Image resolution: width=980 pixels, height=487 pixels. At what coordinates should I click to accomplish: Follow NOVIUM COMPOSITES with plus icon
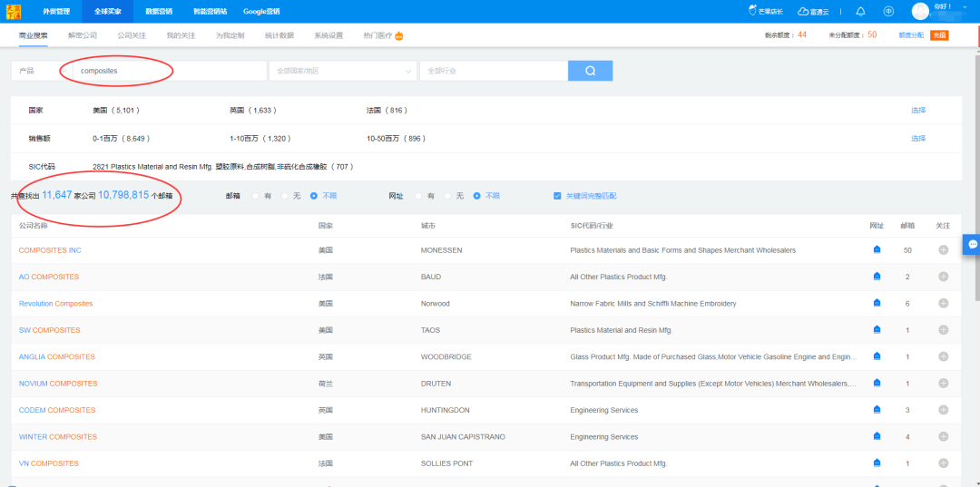[943, 383]
